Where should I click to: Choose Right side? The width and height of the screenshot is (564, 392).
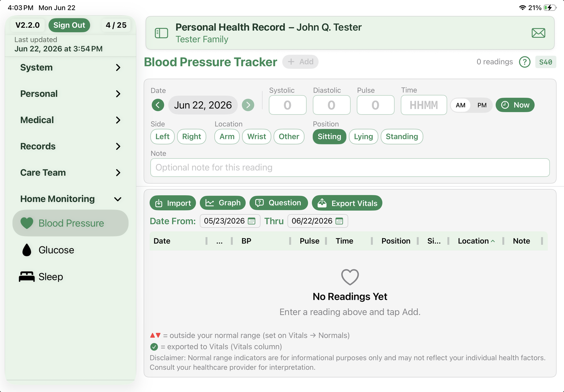pos(192,136)
